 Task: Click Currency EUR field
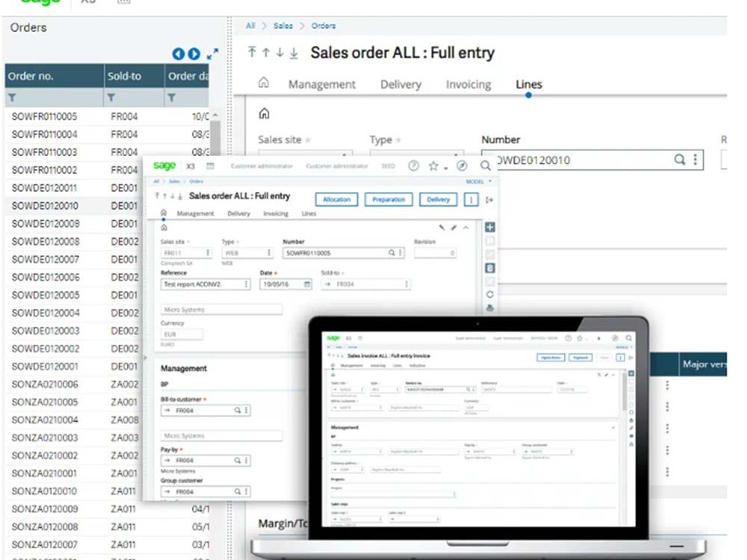(182, 335)
